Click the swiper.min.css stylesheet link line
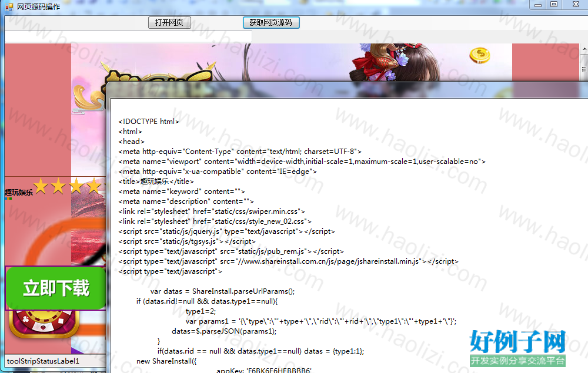Screen dimensions: 588x373 click(212, 211)
